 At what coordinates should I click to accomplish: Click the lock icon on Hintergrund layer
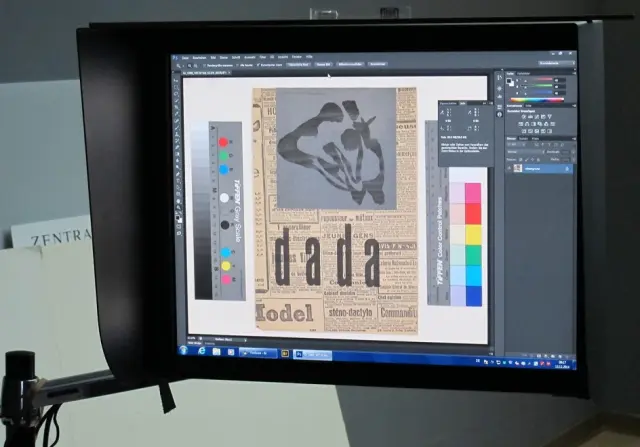tap(569, 168)
